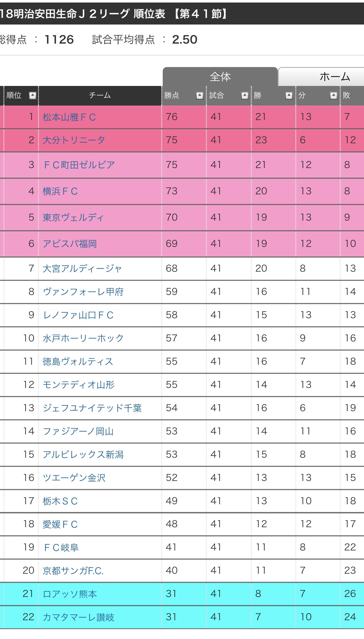The image size is (364, 639).
Task: Click the チーム column header
Action: pyautogui.click(x=100, y=96)
